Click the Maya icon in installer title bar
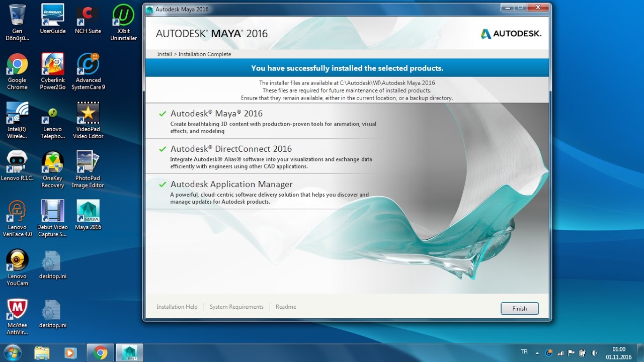Screen dimensions: 644x362 point(149,9)
